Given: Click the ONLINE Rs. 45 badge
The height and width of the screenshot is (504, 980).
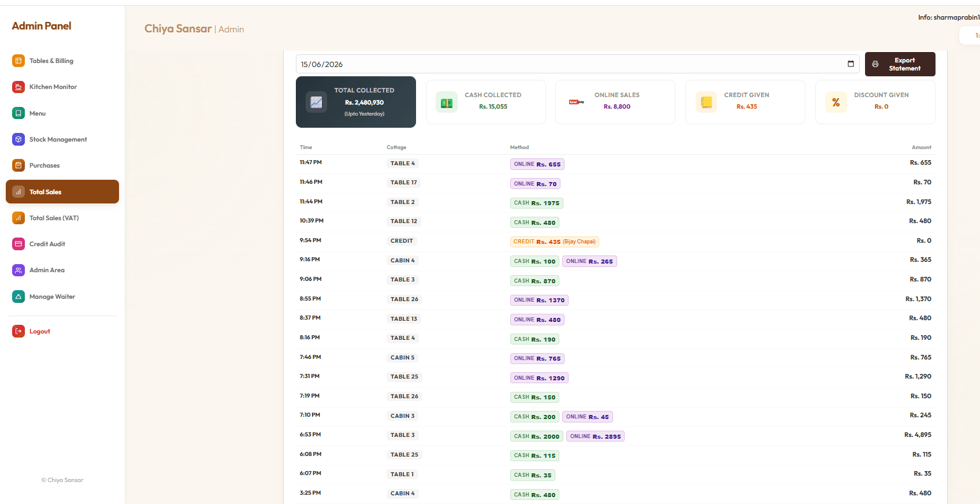Looking at the screenshot, I should click(588, 417).
